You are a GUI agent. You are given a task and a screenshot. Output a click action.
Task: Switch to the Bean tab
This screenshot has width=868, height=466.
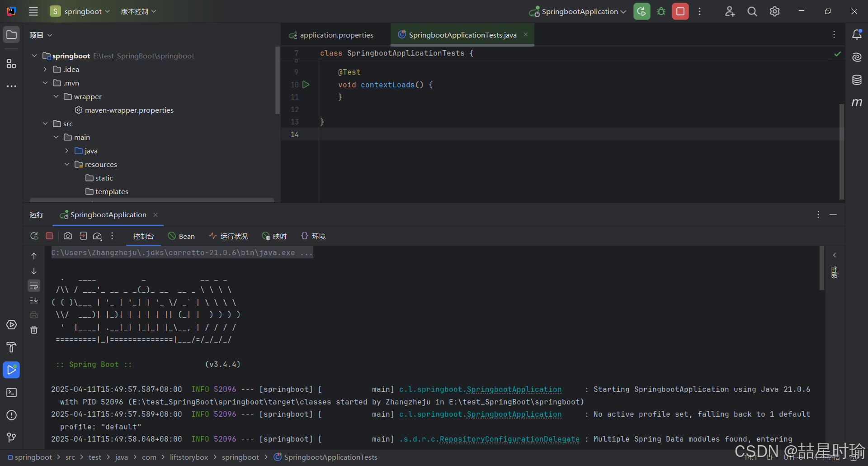coord(181,236)
